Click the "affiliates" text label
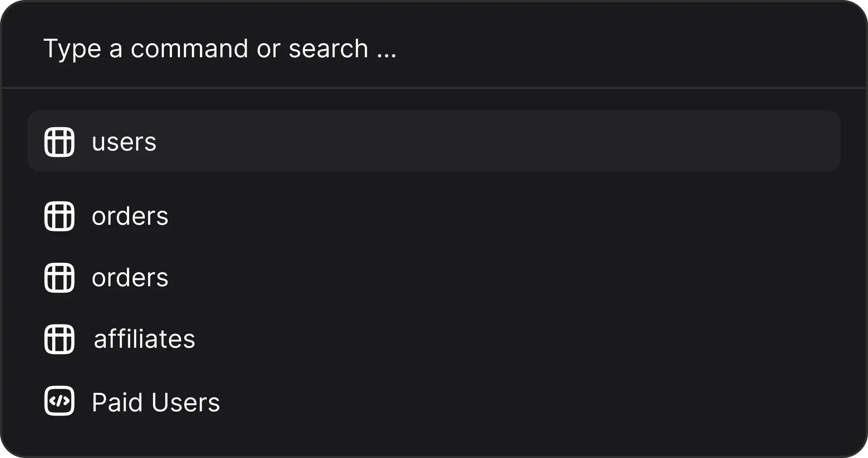This screenshot has width=868, height=458. [x=144, y=339]
